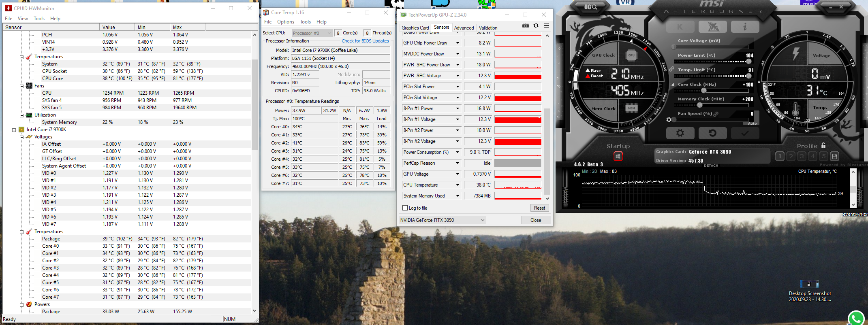Toggle Apply overclocking at Windows startup
This screenshot has width=868, height=325.
click(x=618, y=156)
